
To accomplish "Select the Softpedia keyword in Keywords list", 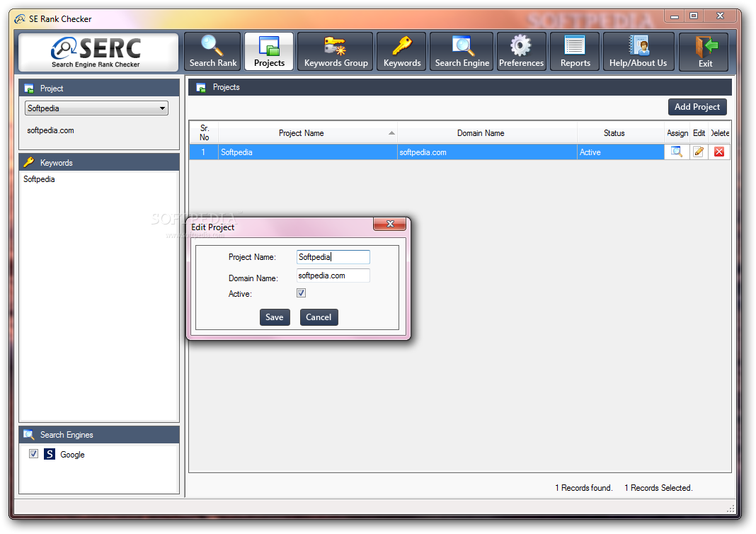I will tap(39, 179).
